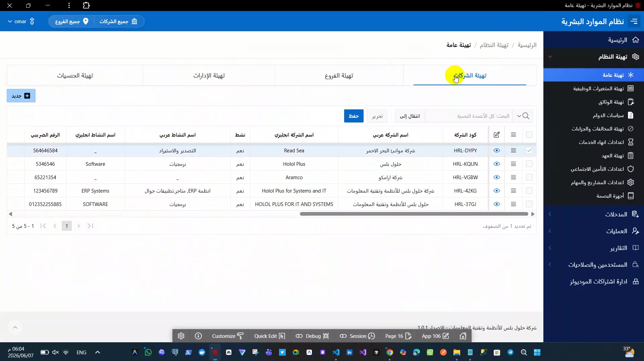The width and height of the screenshot is (644, 361).
Task: Switch to the تهيئة الجنسيات tab
Action: click(x=75, y=75)
